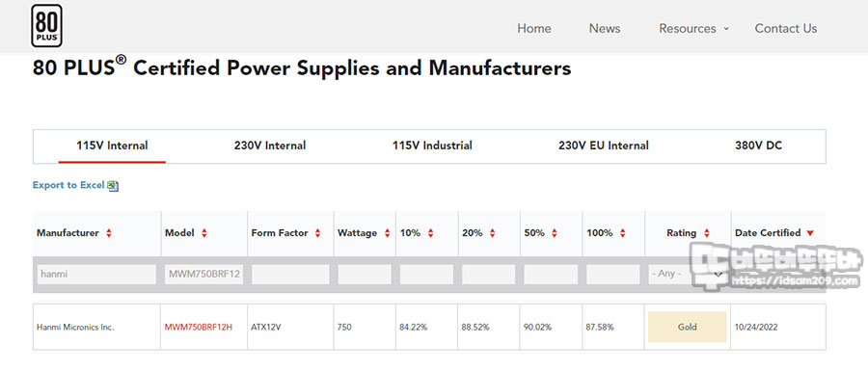Sort by Wattage column arrows
The image size is (868, 371).
(387, 233)
